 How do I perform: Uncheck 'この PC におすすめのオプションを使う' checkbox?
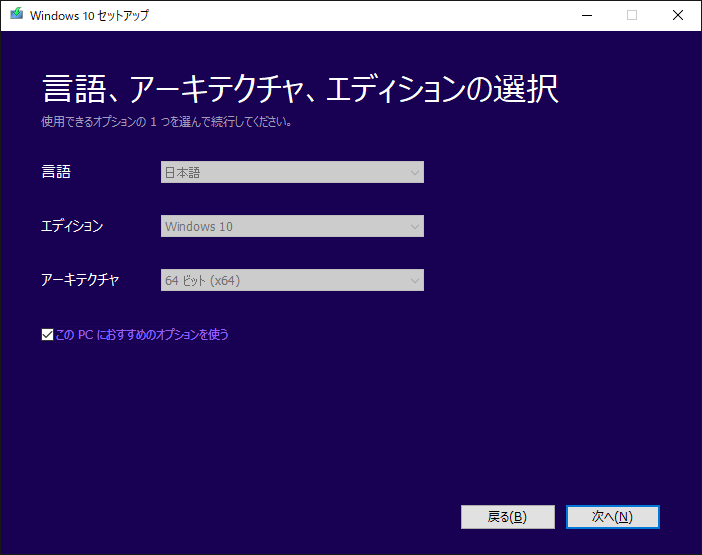(x=47, y=335)
